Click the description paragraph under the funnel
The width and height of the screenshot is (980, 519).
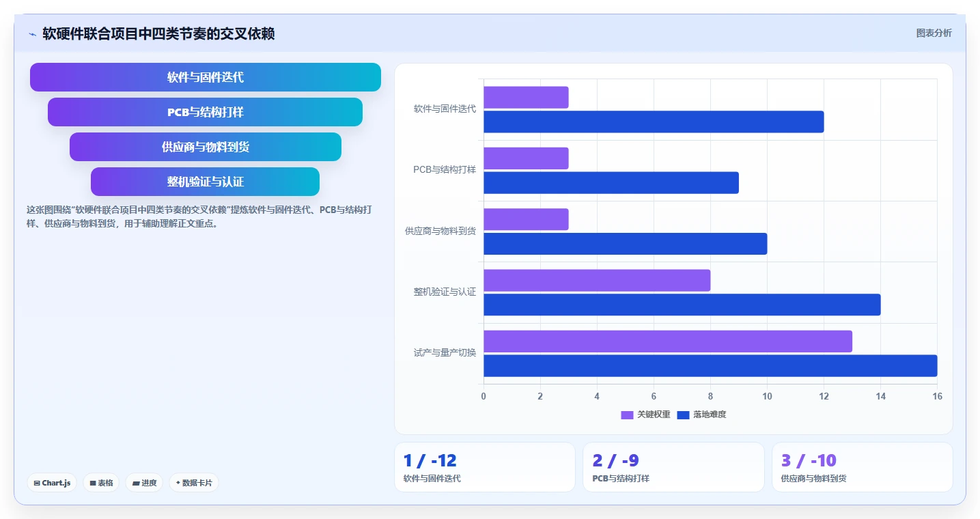click(199, 216)
